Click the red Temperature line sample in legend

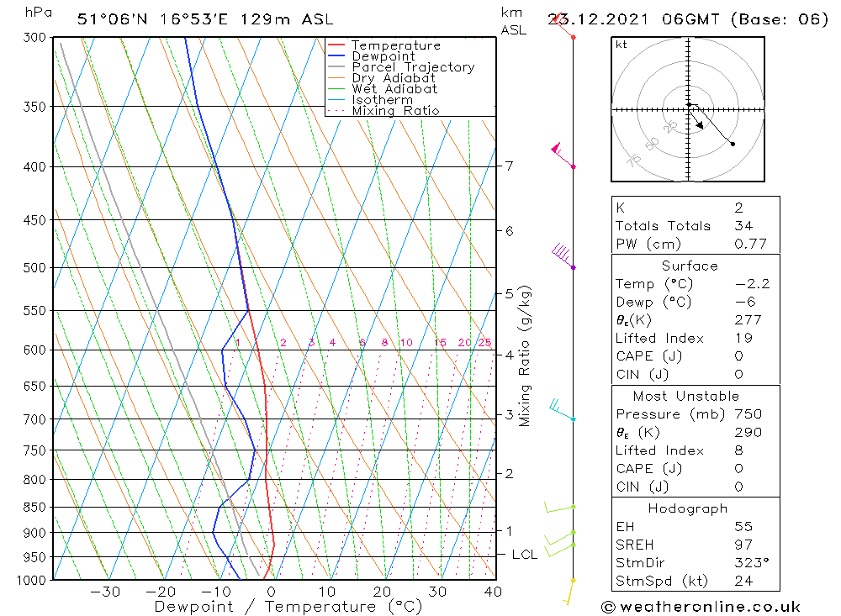336,45
